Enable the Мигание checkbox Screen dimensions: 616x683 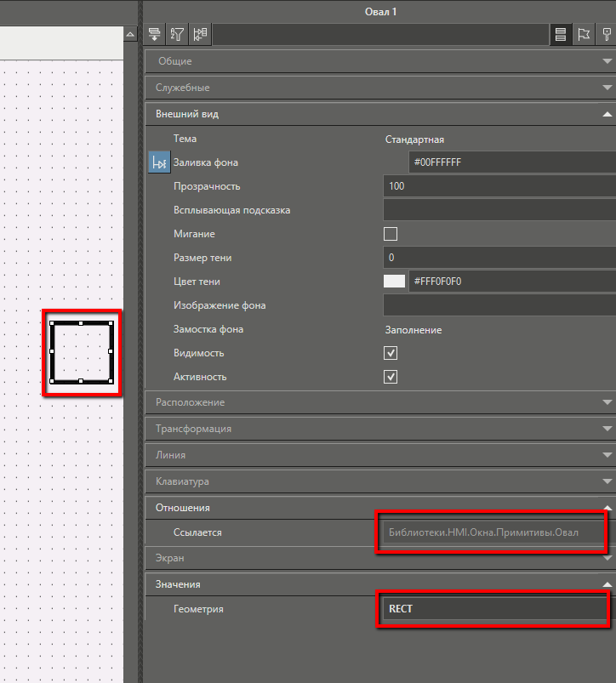coord(391,234)
